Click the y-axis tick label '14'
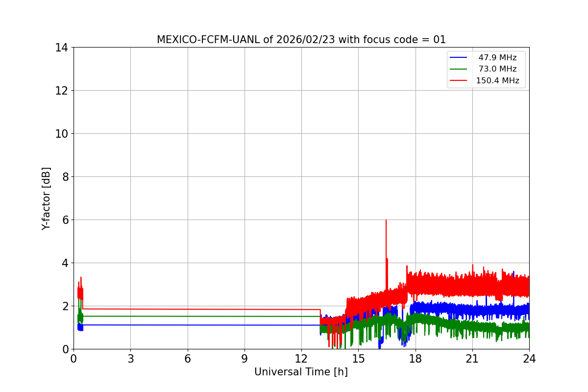The height and width of the screenshot is (392, 588). (x=62, y=48)
